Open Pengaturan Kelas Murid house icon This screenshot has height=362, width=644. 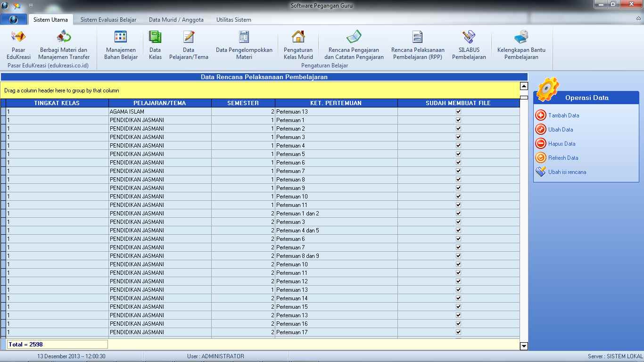(x=298, y=36)
